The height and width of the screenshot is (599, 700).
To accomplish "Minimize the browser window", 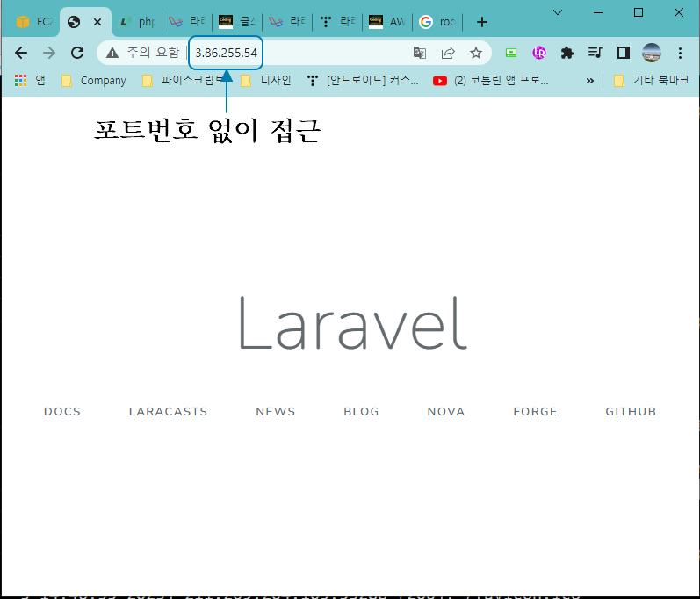I will 598,12.
